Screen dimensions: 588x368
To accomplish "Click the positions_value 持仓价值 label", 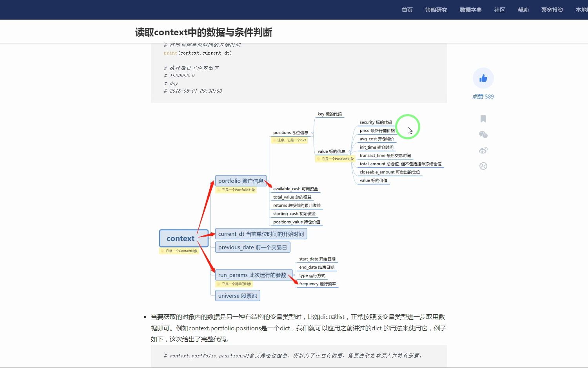I will (297, 222).
